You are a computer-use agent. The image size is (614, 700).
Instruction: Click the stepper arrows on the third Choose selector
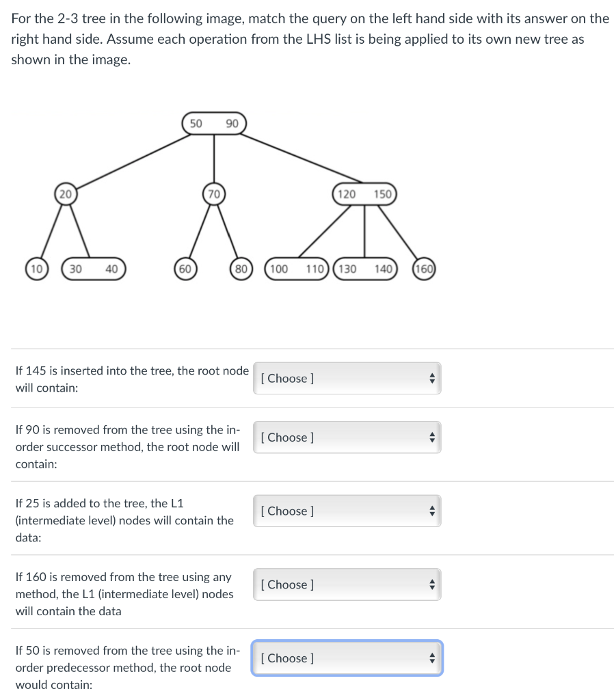coord(431,511)
